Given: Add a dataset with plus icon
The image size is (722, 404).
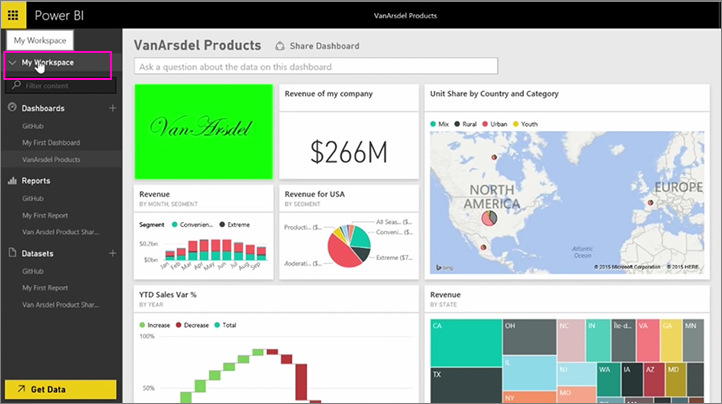Looking at the screenshot, I should point(112,253).
